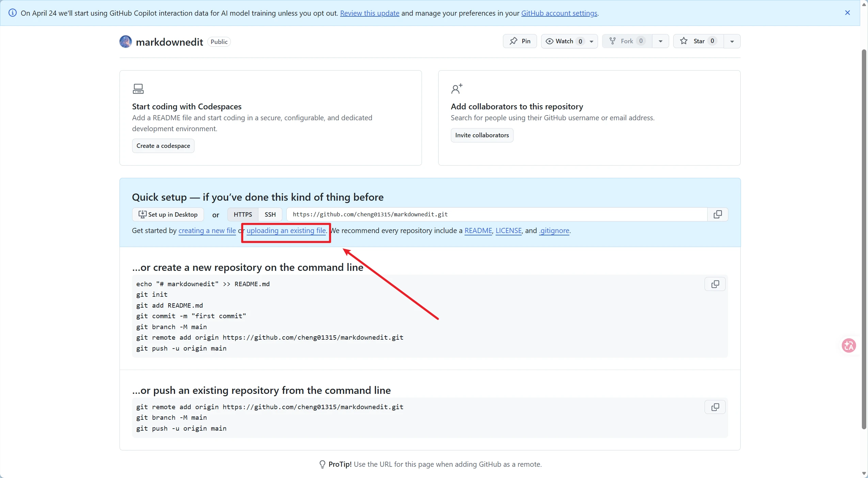Toggle Set up in Desktop option
The width and height of the screenshot is (868, 478).
[x=168, y=214]
